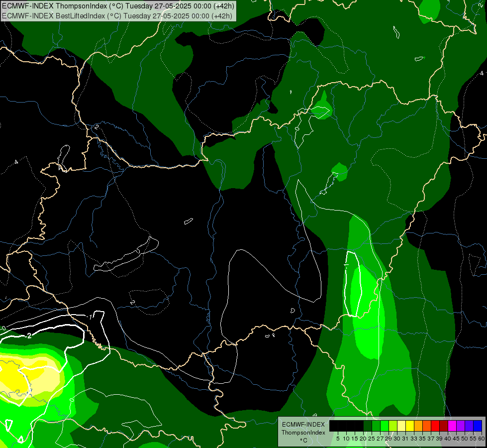Select the yellow-green 29–30 legend swatch

[393, 426]
